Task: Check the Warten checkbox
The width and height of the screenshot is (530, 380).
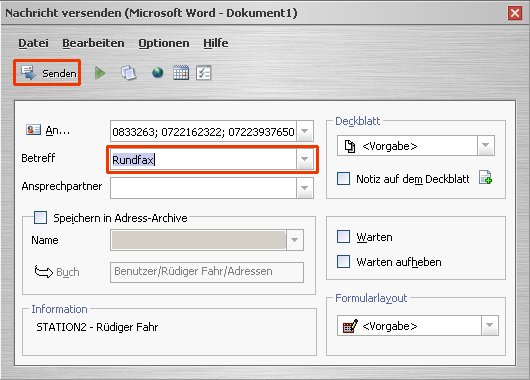Action: tap(343, 237)
